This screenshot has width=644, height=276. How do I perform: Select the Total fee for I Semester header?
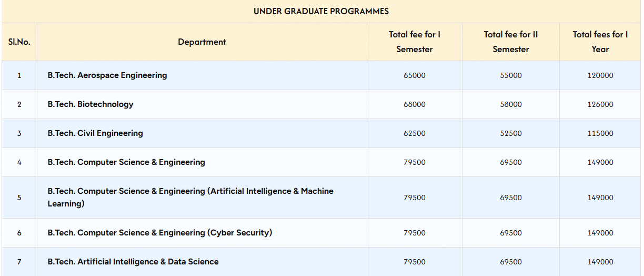(x=415, y=42)
